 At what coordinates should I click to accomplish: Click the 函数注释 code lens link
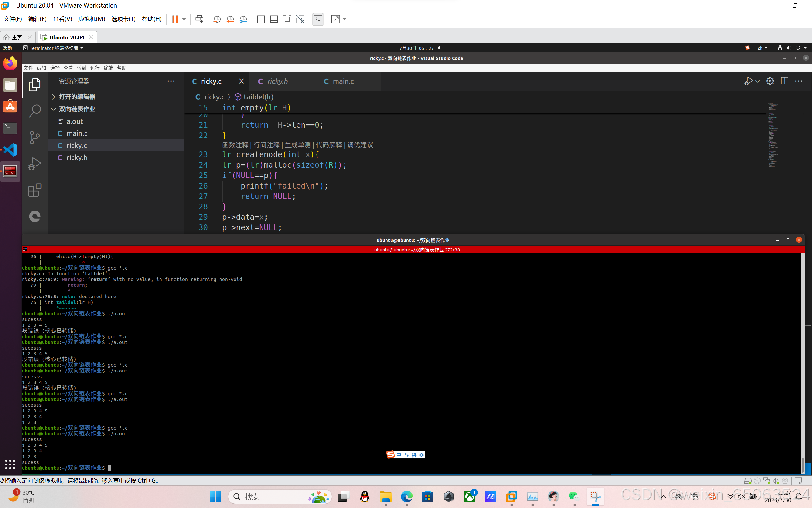(x=235, y=145)
